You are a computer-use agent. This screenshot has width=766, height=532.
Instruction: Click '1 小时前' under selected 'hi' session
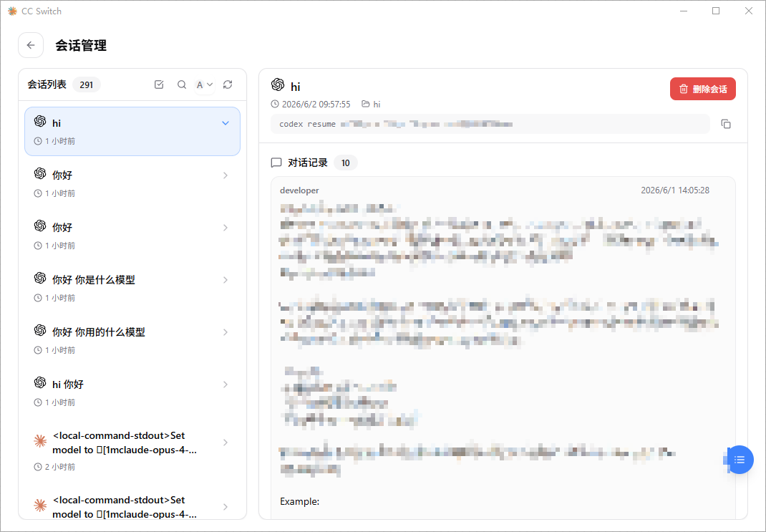(60, 141)
